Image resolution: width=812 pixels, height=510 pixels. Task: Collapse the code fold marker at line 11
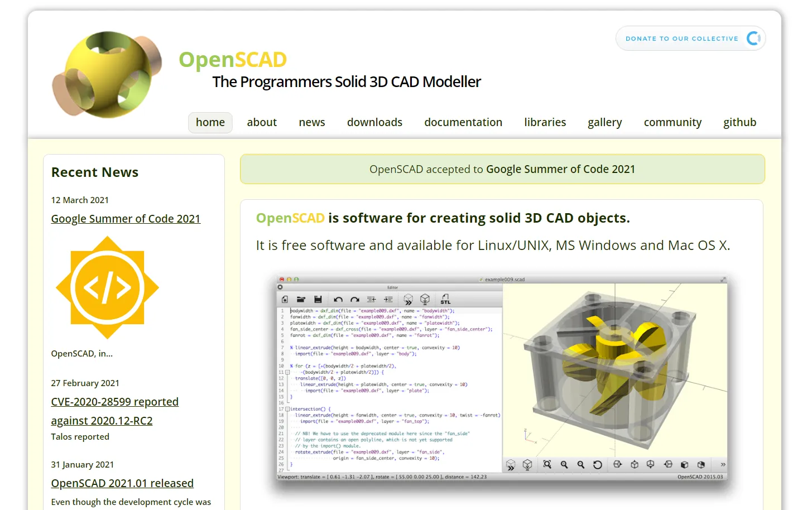click(287, 372)
